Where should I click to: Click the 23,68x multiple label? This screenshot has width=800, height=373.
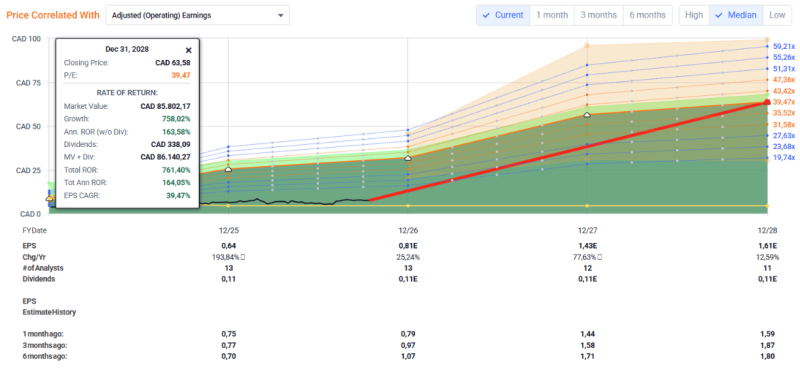784,147
